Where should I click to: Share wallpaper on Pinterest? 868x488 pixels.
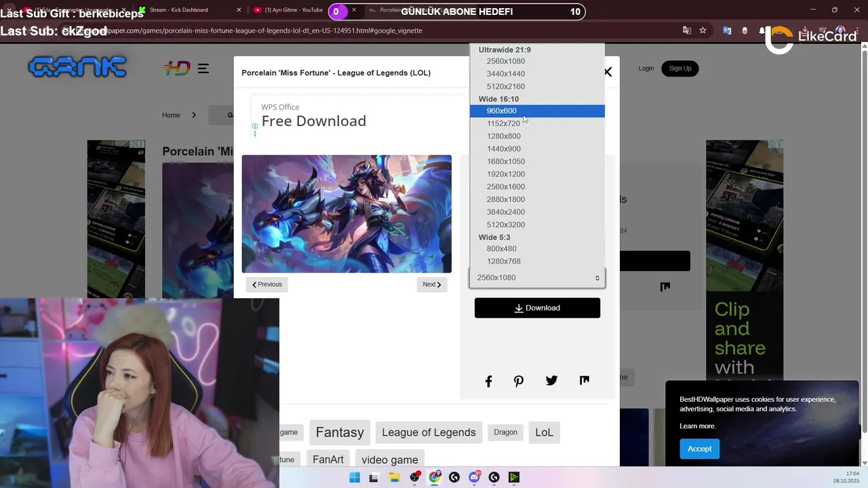(519, 382)
